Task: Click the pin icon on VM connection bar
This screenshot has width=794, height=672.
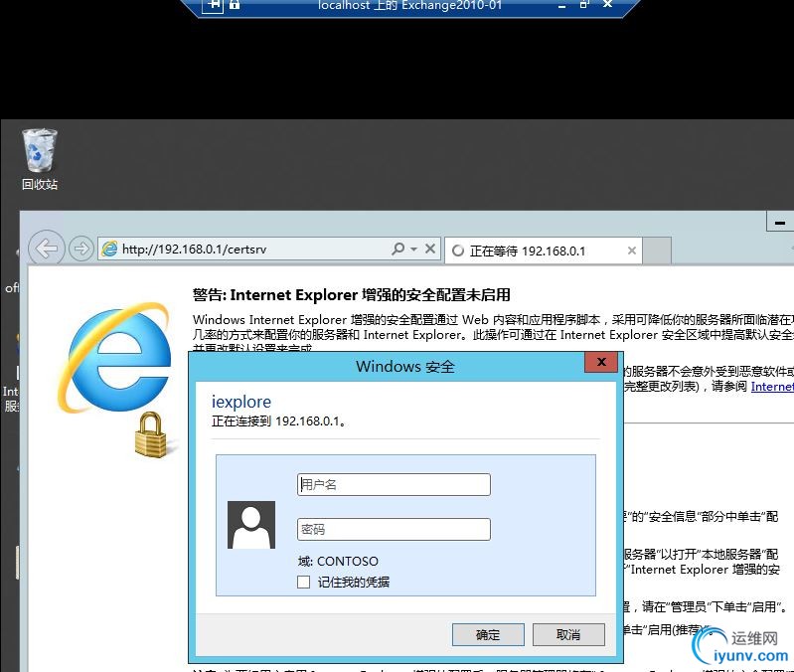Action: point(214,5)
